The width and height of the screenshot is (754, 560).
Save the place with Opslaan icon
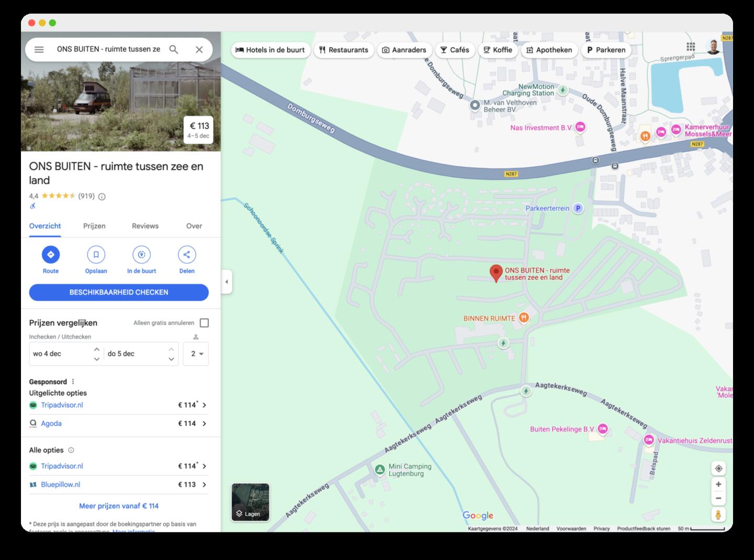click(x=96, y=255)
